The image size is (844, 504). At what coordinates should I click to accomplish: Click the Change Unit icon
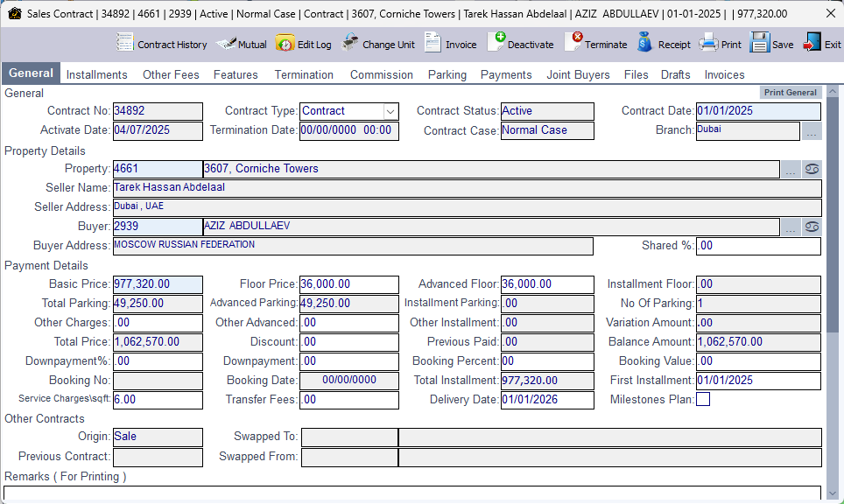[x=377, y=44]
